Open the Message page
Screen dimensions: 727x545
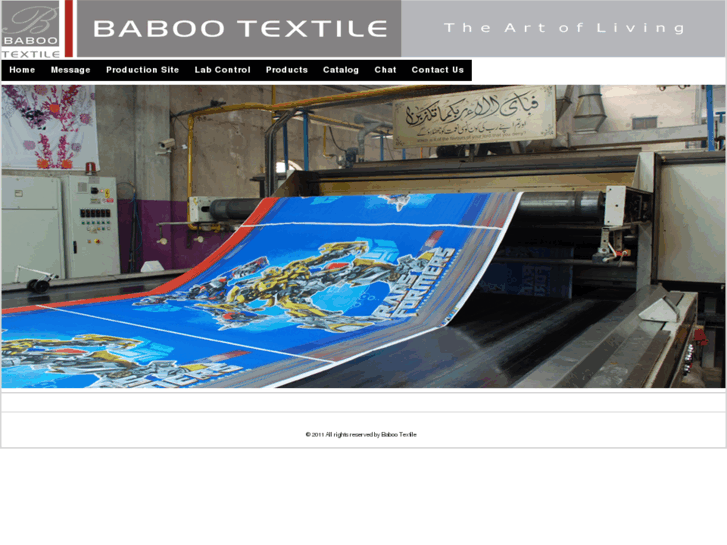pyautogui.click(x=70, y=70)
